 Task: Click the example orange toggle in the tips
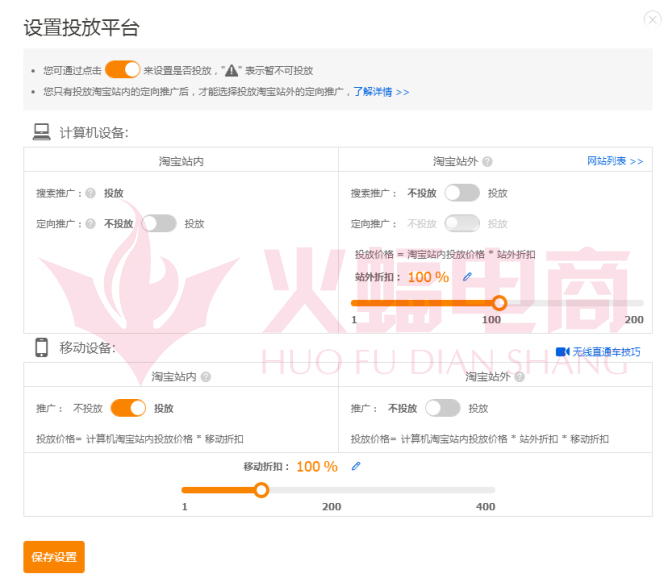tap(123, 69)
